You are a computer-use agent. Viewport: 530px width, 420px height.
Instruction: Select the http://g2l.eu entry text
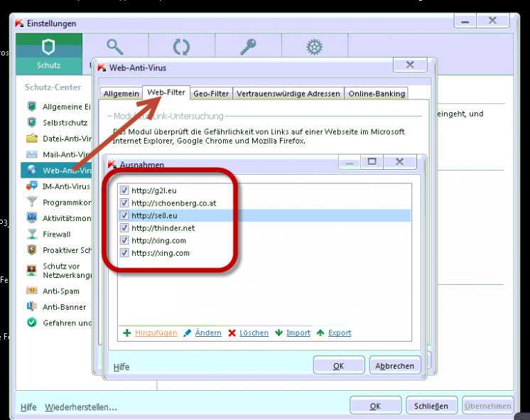point(154,190)
